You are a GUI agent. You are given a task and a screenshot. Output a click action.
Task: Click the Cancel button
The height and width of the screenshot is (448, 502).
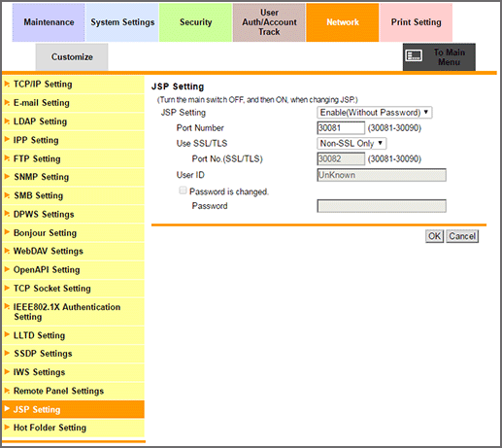coord(462,236)
